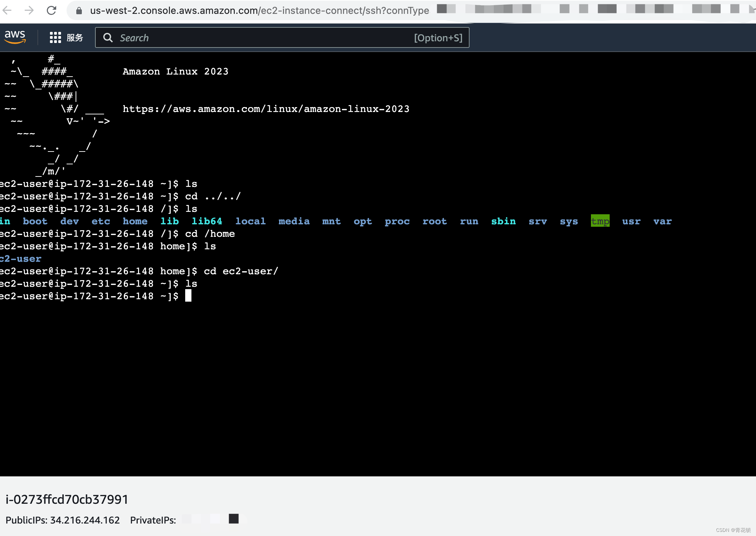Image resolution: width=756 pixels, height=536 pixels.
Task: Click the browser back arrow
Action: 7,10
